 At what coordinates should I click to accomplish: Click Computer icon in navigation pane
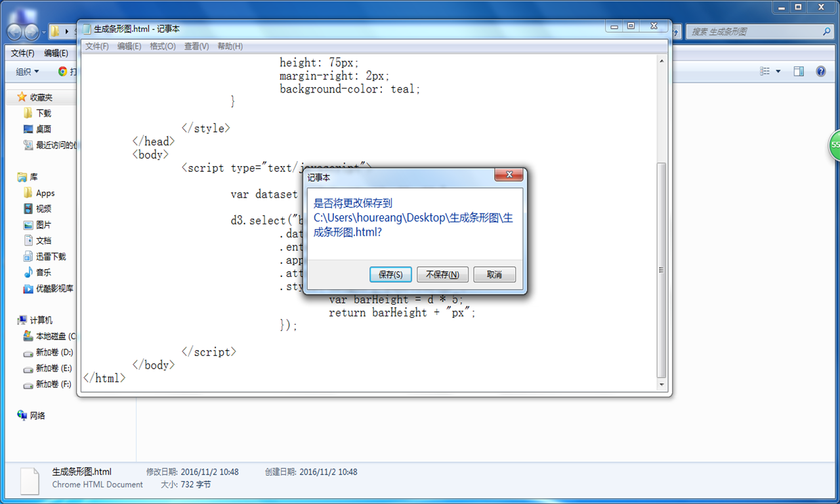(x=22, y=320)
